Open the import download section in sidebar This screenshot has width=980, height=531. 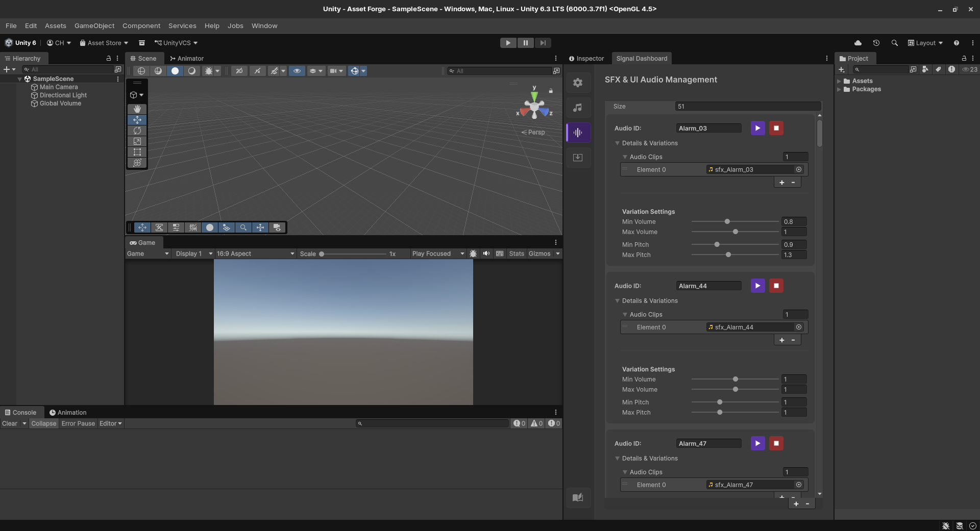(x=578, y=158)
